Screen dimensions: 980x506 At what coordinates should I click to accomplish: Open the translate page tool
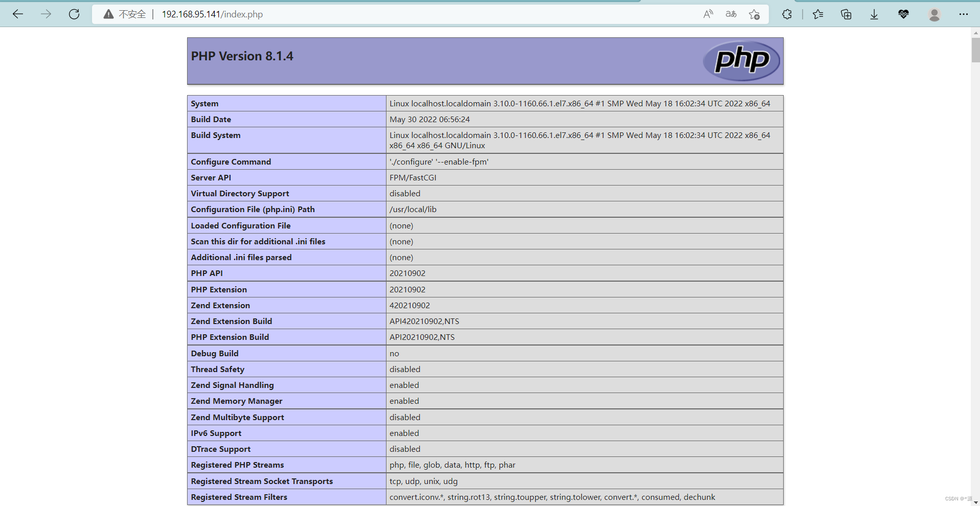pos(731,14)
